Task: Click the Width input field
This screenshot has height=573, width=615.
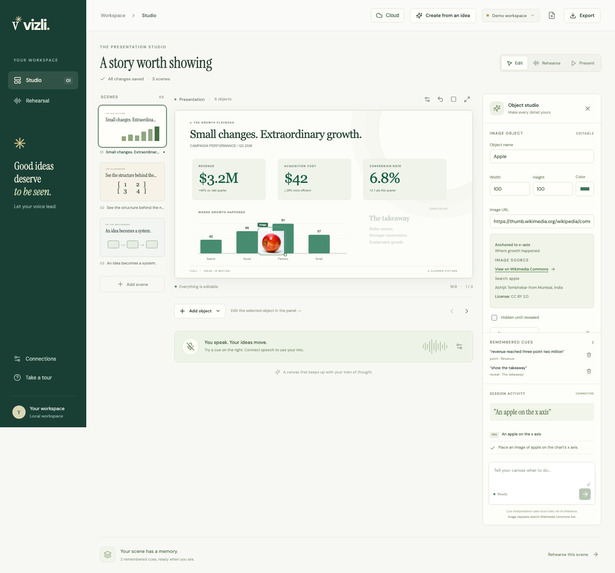Action: click(x=509, y=189)
